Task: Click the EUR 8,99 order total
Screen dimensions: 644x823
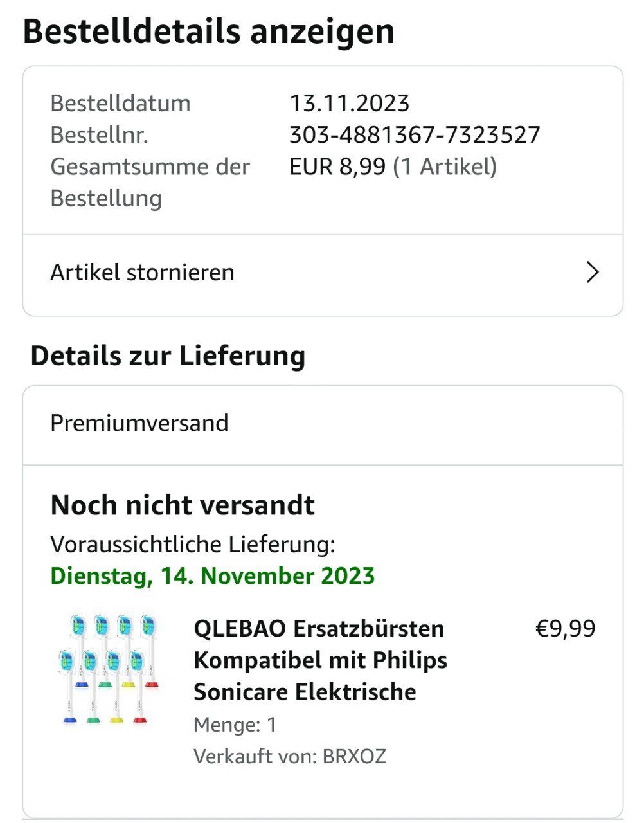Action: point(337,167)
